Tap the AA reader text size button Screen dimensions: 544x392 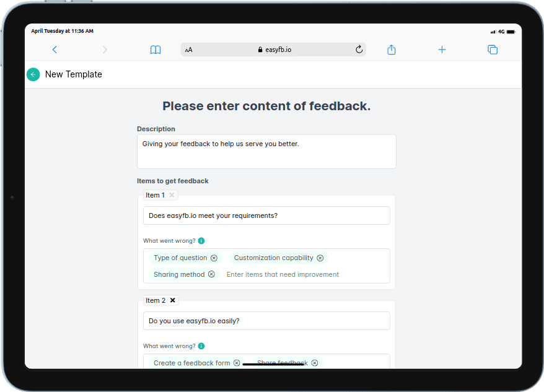point(189,50)
